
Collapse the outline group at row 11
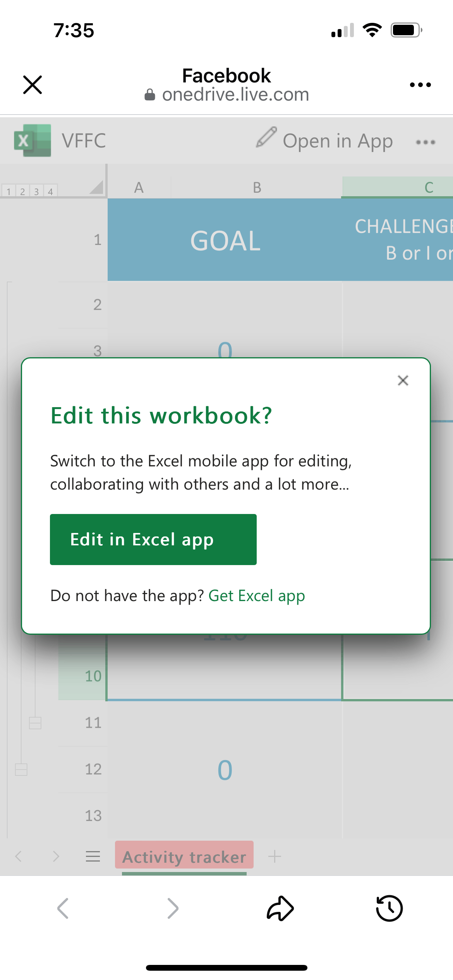click(x=35, y=723)
